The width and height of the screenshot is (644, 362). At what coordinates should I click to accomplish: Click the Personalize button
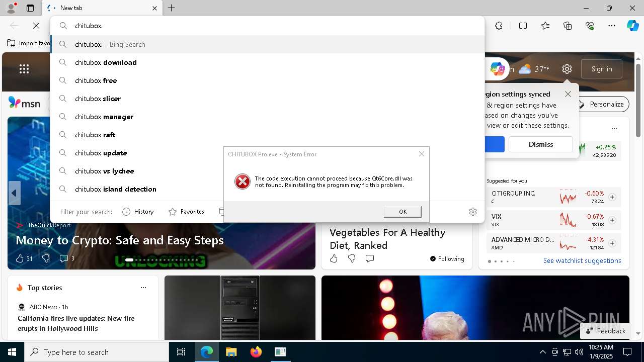coord(601,104)
